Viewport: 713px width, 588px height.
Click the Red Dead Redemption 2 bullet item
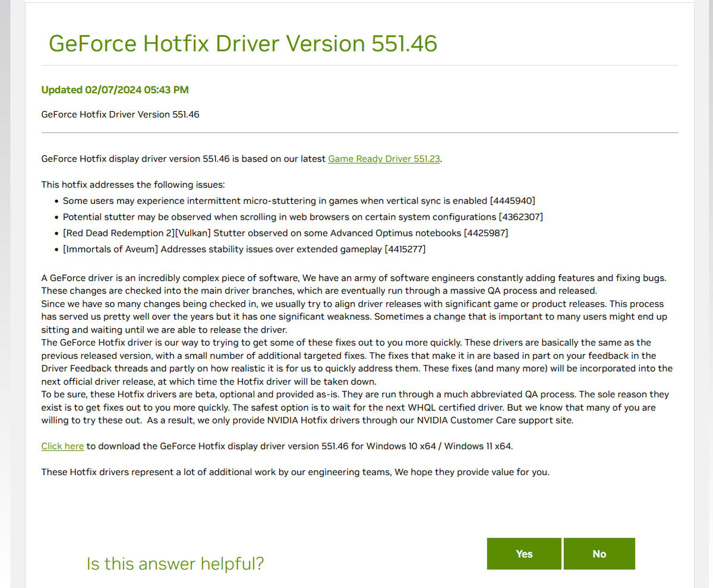coord(286,233)
